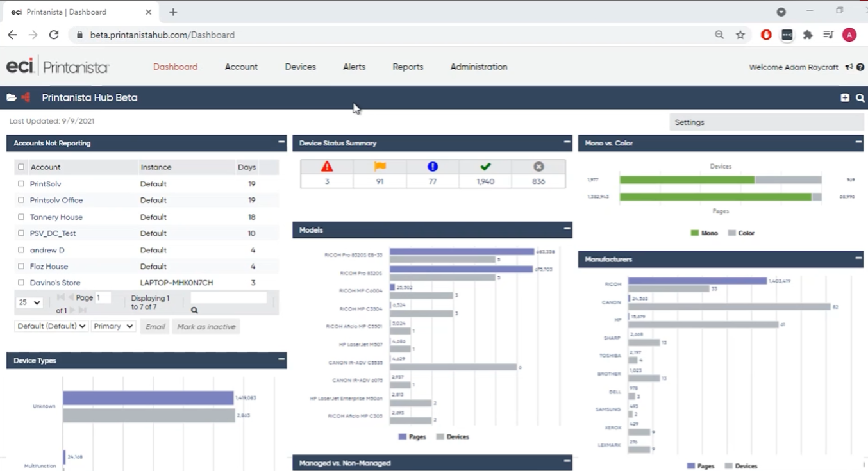Open the Primary contact dropdown
868x471 pixels.
coord(113,326)
